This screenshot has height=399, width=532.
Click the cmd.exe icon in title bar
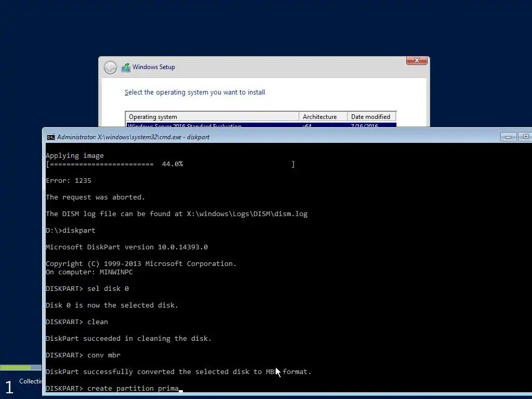coord(50,137)
